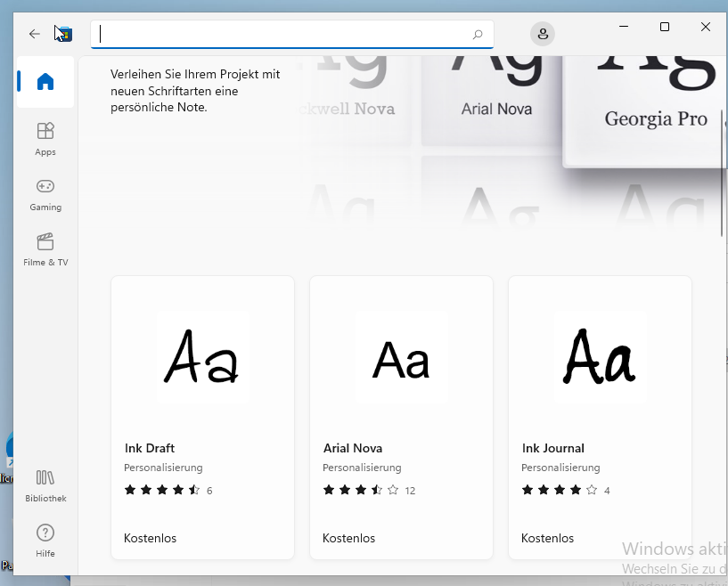Click the search magnifier icon

pyautogui.click(x=479, y=34)
